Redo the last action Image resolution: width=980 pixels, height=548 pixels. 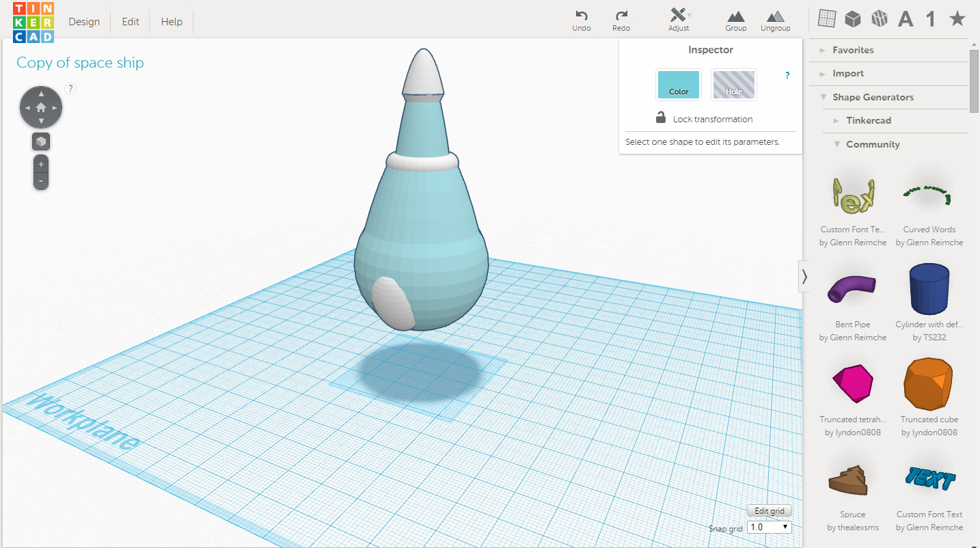point(621,20)
